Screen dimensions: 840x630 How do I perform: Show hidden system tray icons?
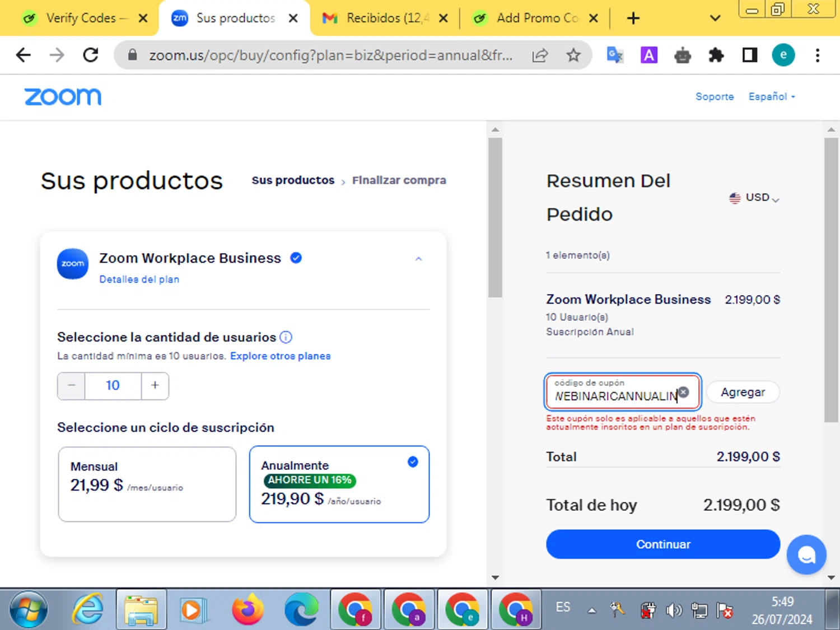[x=592, y=610]
